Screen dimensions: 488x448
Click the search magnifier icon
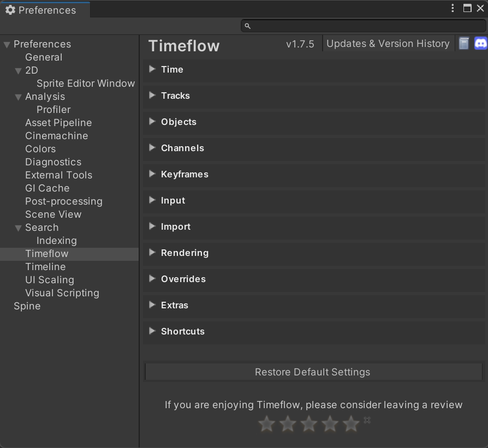coord(247,26)
